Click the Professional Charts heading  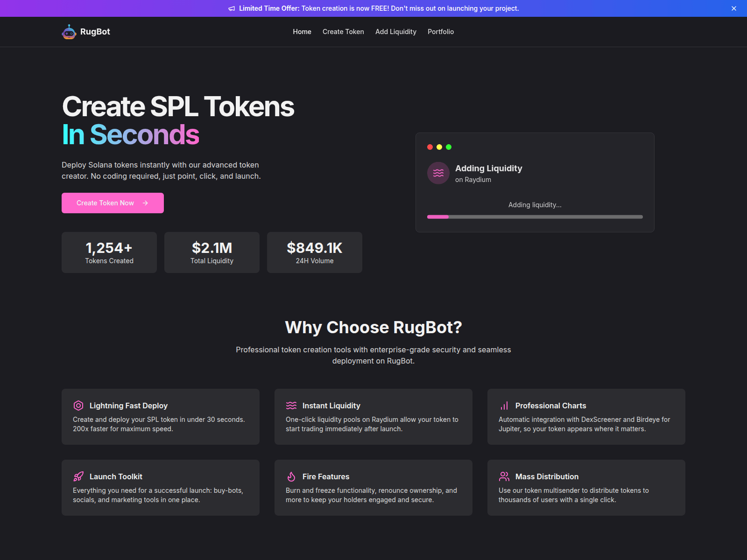(551, 406)
